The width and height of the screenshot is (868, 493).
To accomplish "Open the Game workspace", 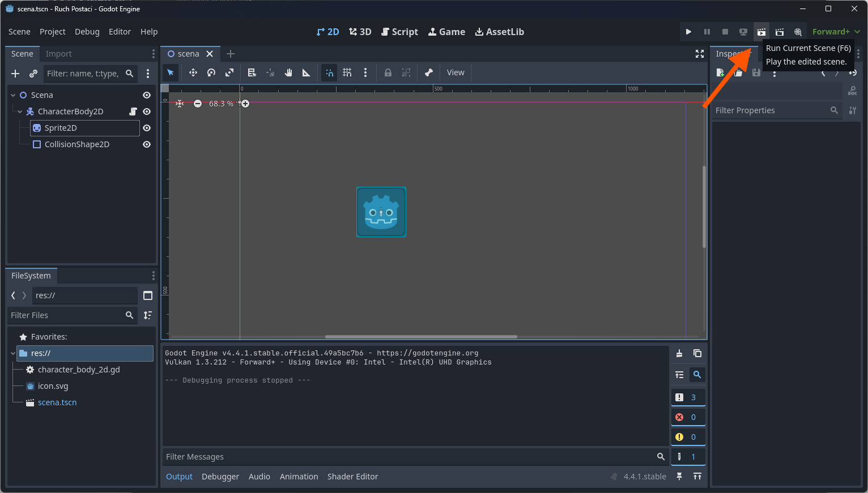I will pos(446,32).
